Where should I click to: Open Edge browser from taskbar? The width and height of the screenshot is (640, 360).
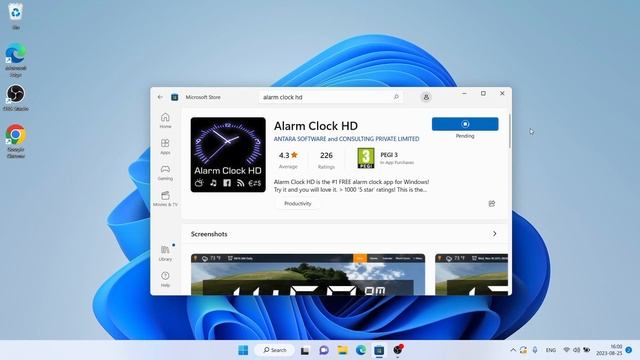pyautogui.click(x=361, y=350)
